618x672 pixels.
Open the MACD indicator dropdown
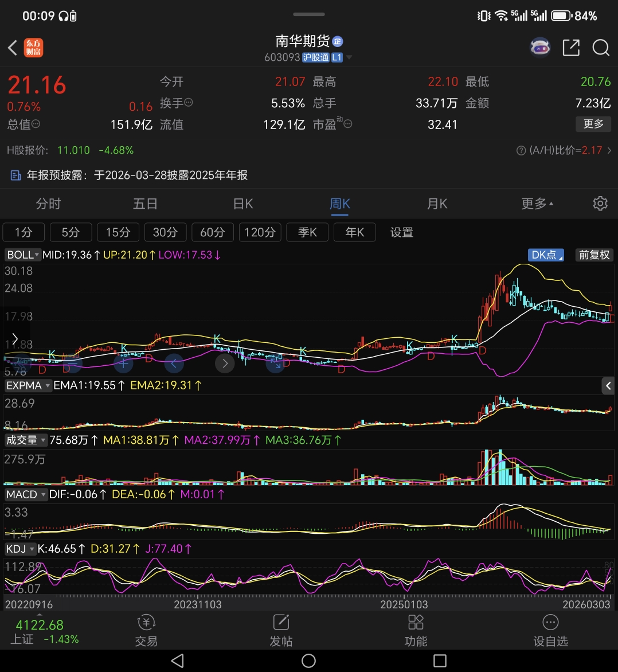(26, 494)
